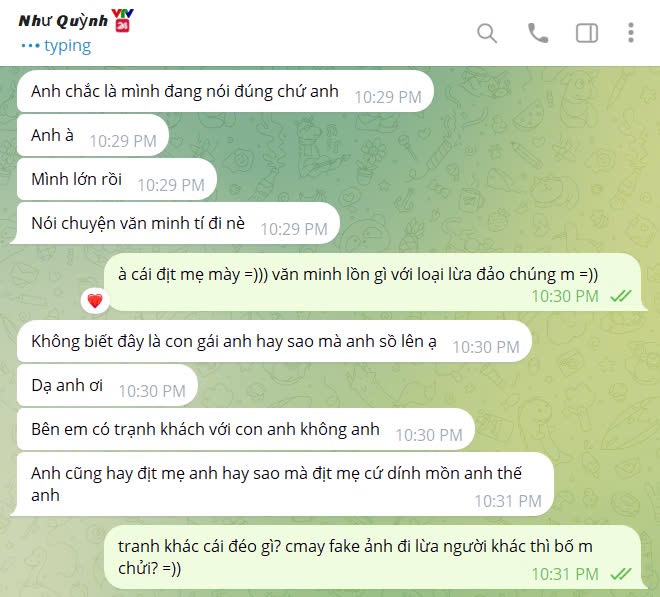
Task: Click outgoing message starting 'tranh khác cái'
Action: [x=375, y=557]
